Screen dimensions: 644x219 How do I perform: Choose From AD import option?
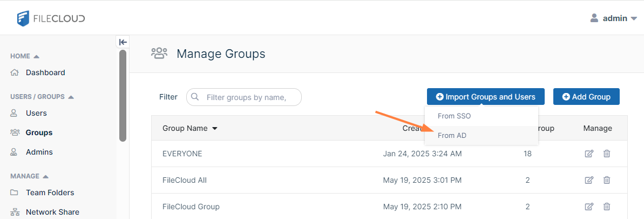pyautogui.click(x=452, y=136)
